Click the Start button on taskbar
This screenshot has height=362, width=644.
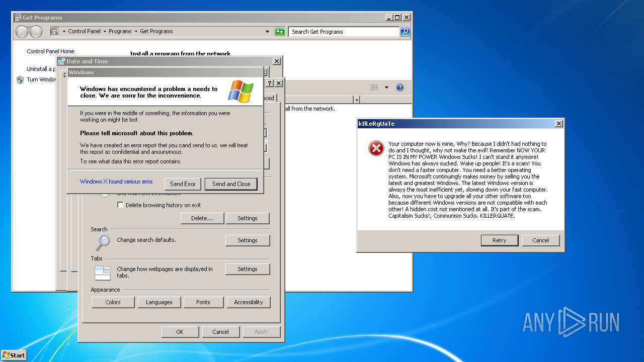(x=14, y=355)
